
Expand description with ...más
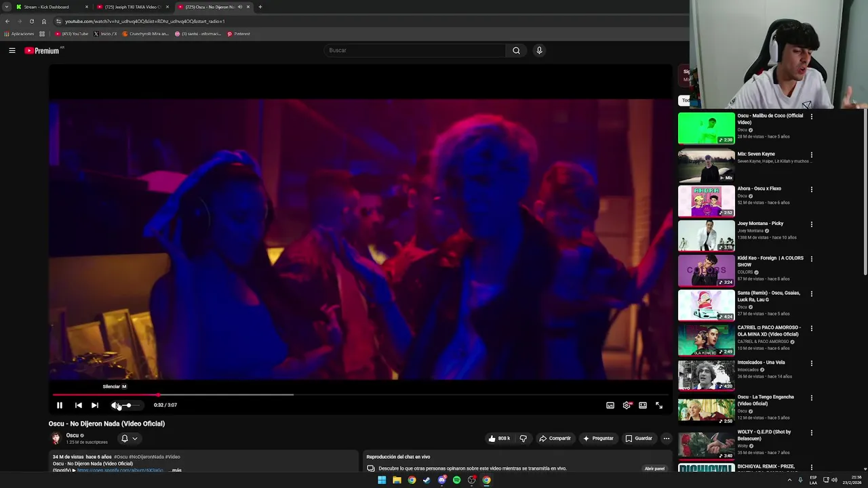[175, 470]
